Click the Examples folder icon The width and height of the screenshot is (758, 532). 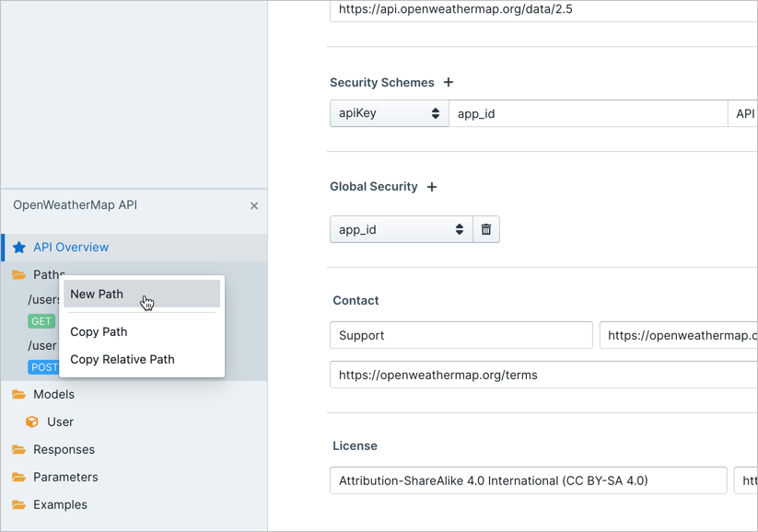[19, 504]
